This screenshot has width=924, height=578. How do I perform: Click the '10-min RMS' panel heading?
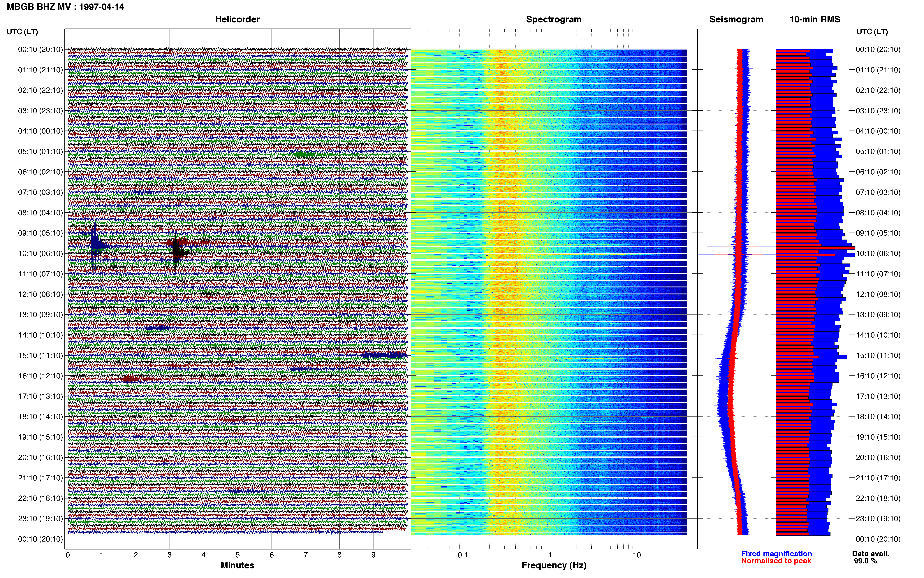(x=815, y=19)
